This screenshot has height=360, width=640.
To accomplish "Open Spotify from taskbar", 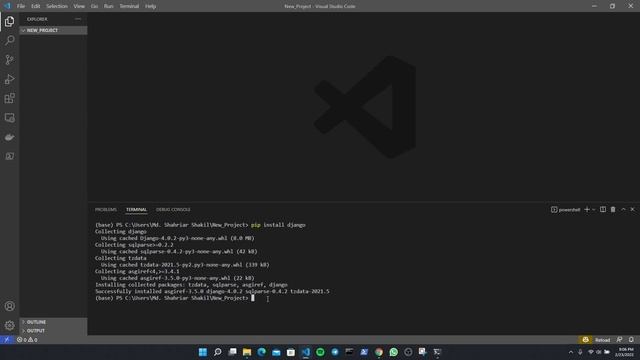I will (x=320, y=352).
